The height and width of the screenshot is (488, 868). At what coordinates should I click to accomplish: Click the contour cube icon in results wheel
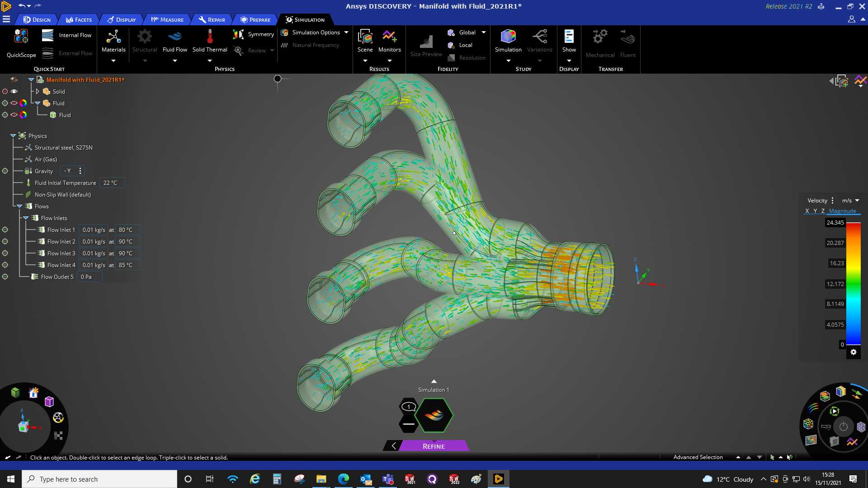click(841, 391)
